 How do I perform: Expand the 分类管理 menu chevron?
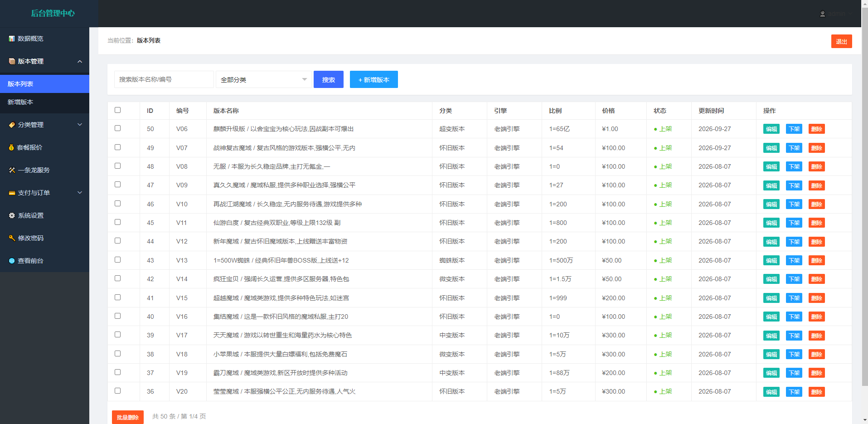[80, 125]
